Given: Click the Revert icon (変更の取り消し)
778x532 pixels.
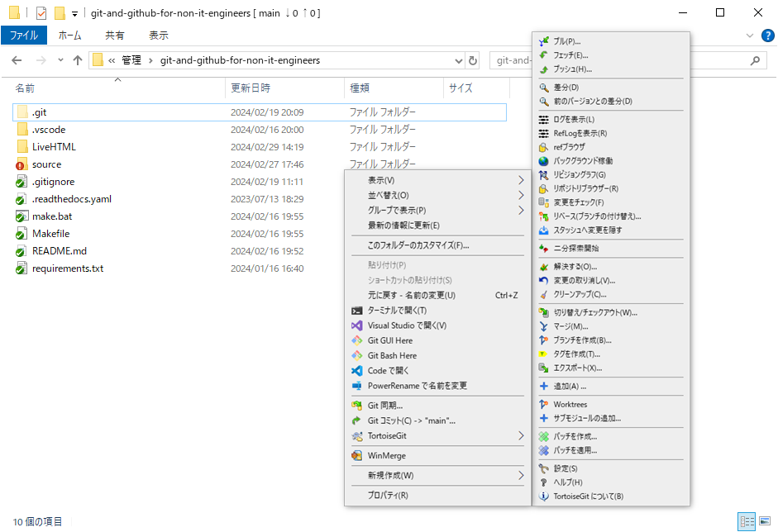Looking at the screenshot, I should [x=544, y=281].
